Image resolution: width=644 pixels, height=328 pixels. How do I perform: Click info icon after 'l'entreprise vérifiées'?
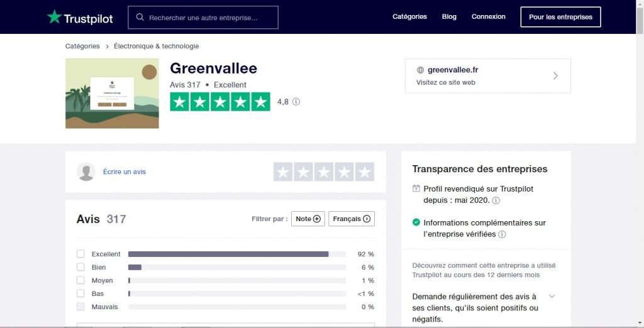pos(502,234)
